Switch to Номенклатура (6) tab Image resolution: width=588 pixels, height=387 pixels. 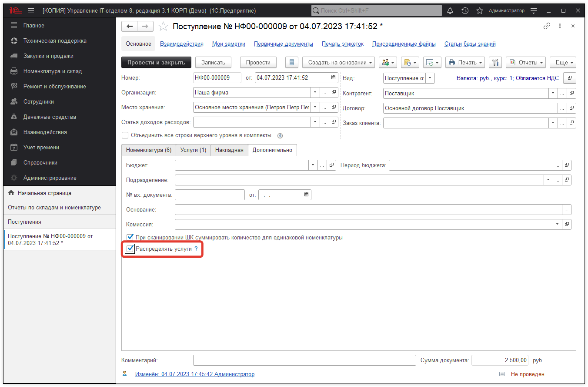[x=148, y=150]
